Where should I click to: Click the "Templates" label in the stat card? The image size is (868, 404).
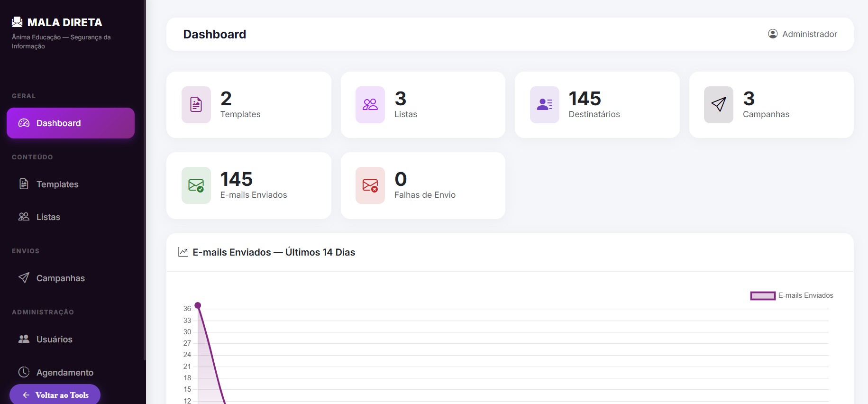pyautogui.click(x=240, y=114)
